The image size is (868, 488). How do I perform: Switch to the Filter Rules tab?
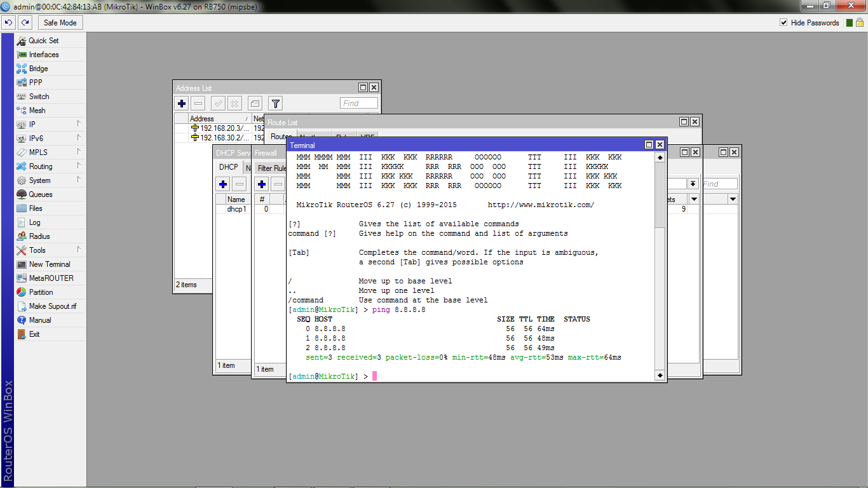pos(272,168)
